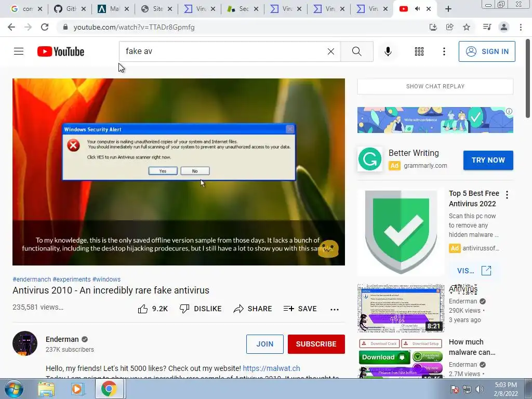532x399 pixels.
Task: Click the #endermanch hashtag
Action: (32, 279)
